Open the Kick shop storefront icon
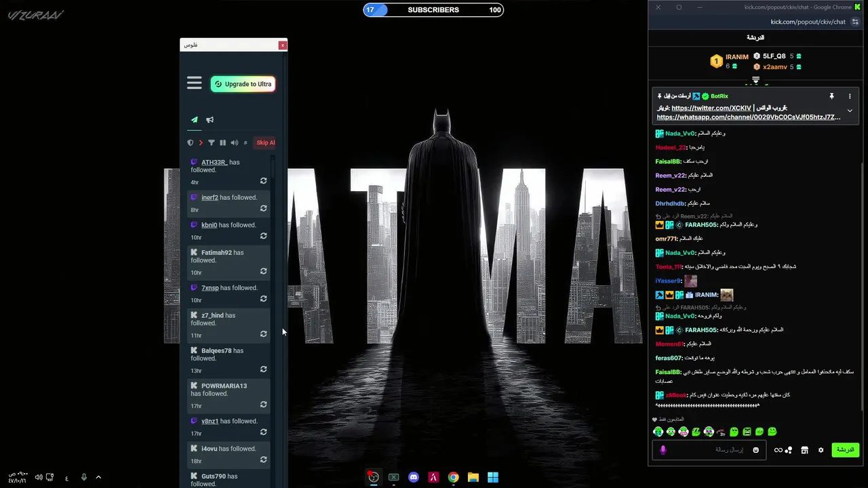868x488 pixels. pos(804,450)
